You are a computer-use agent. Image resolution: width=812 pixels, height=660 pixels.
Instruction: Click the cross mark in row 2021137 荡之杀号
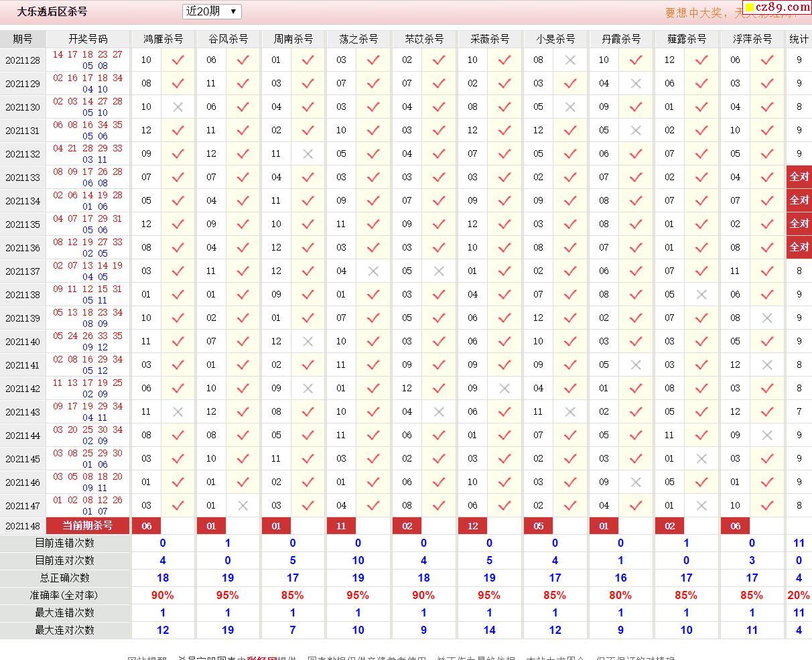point(373,271)
